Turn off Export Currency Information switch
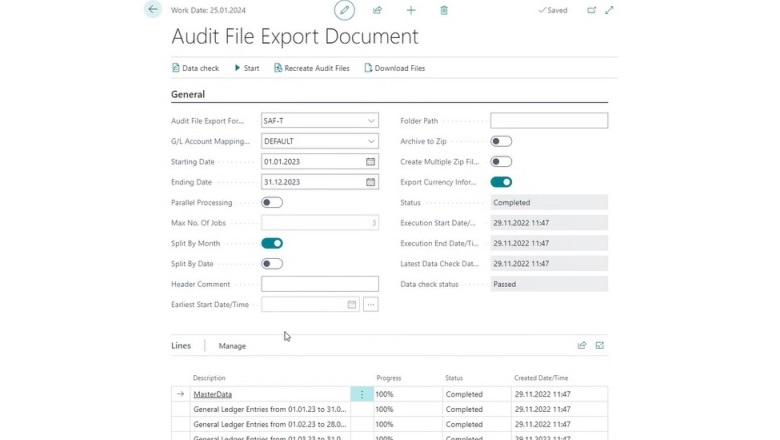Screen dimensions: 780x440 [x=501, y=182]
